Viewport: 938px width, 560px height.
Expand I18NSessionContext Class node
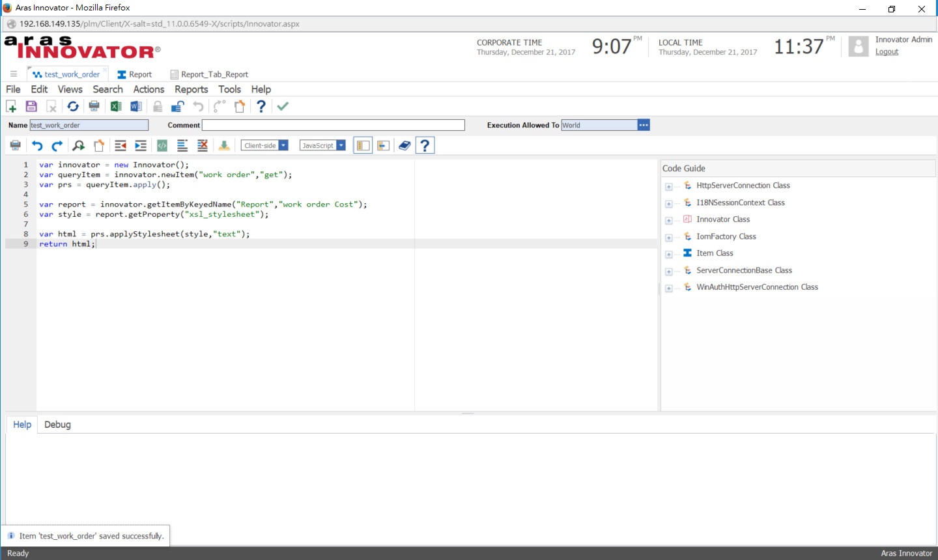(x=668, y=204)
